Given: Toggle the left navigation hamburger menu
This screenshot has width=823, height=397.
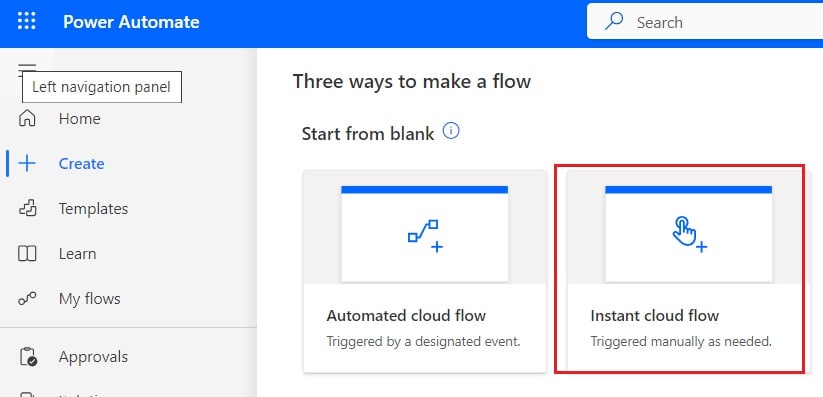Looking at the screenshot, I should point(27,69).
